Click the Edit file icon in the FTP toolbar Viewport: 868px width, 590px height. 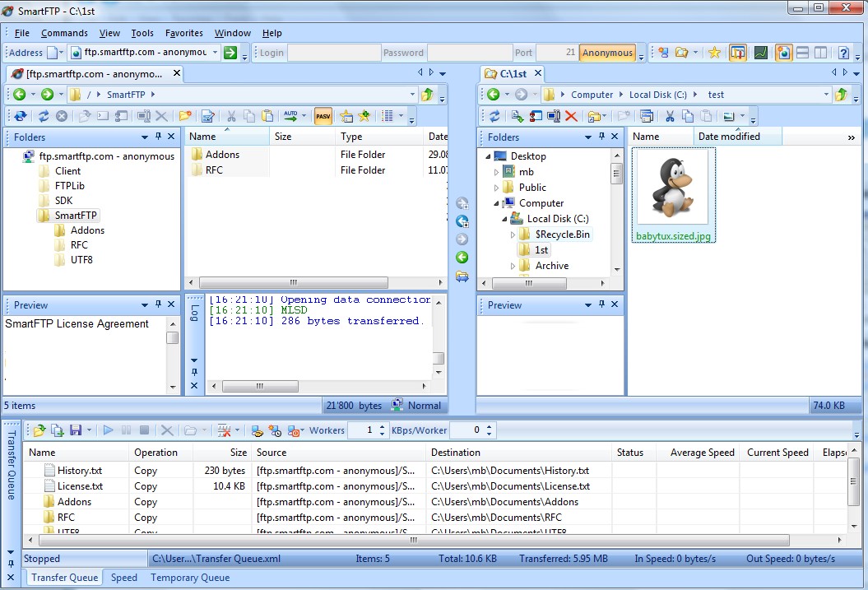[207, 116]
